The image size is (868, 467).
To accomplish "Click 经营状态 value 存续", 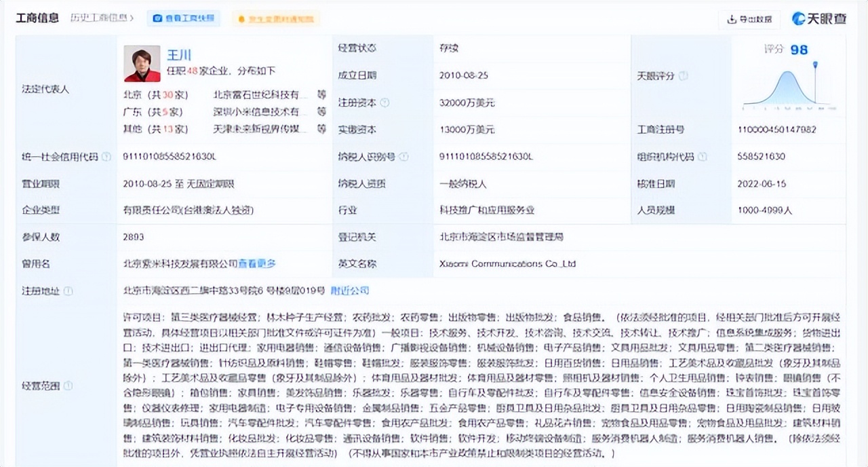I will click(x=449, y=49).
